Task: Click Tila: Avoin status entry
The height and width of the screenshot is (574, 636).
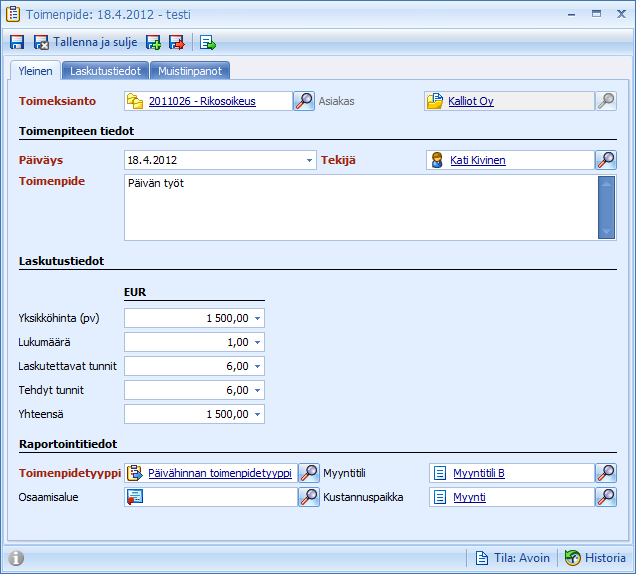Action: 513,558
